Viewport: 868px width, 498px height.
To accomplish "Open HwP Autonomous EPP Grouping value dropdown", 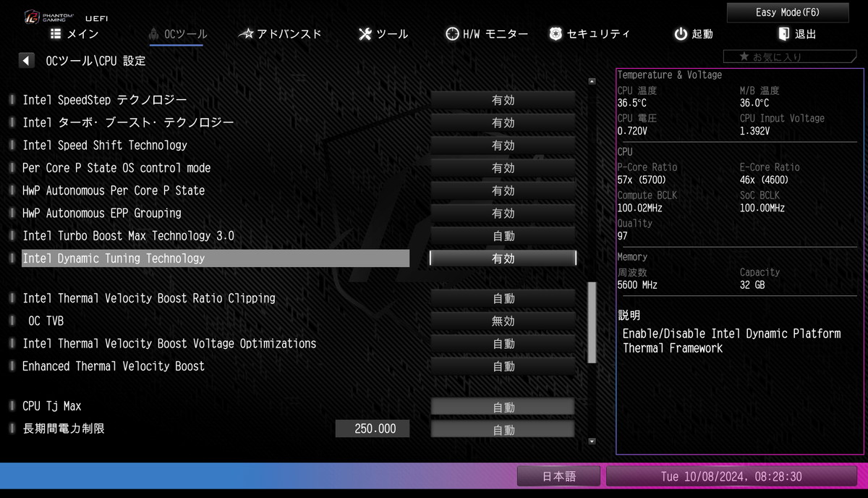I will 503,214.
